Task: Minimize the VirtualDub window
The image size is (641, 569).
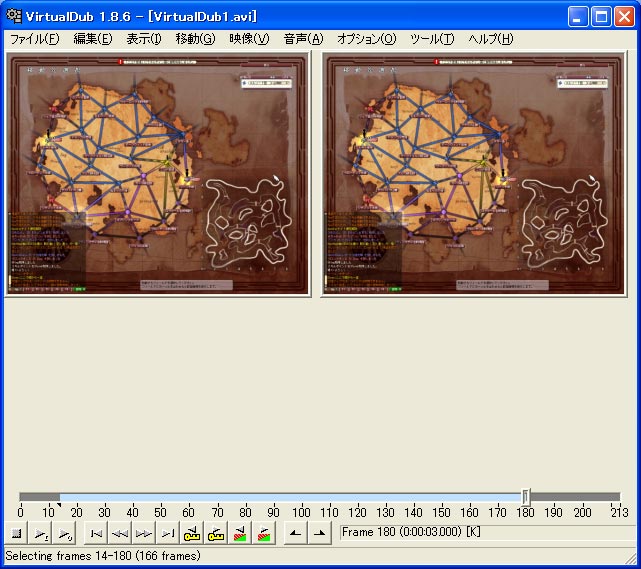Action: point(578,17)
